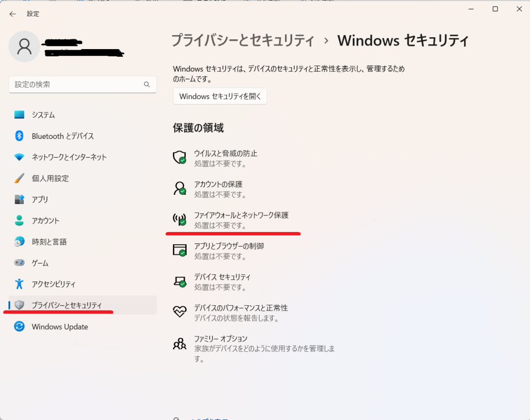Click the account protection person icon
Viewport: 530px width, 420px height.
[179, 189]
